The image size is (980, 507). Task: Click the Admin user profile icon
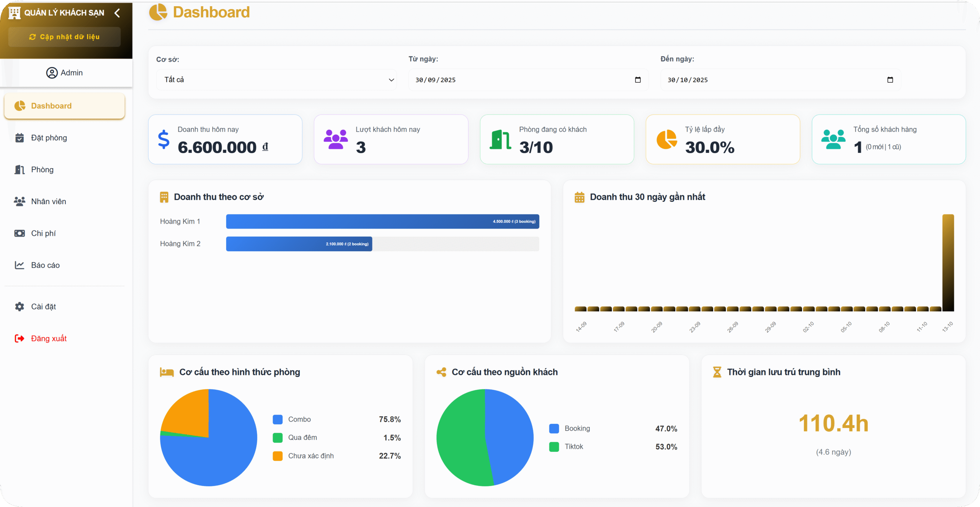(52, 73)
